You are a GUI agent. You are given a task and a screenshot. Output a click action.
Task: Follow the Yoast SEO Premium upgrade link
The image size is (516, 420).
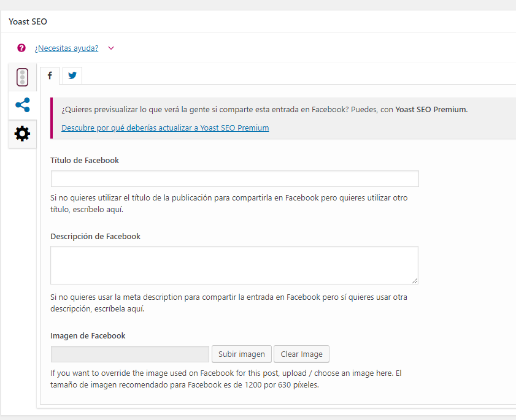coord(165,128)
